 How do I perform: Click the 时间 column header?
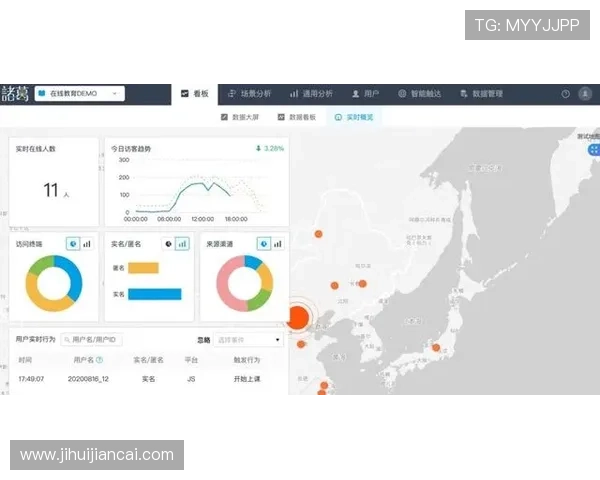25,360
